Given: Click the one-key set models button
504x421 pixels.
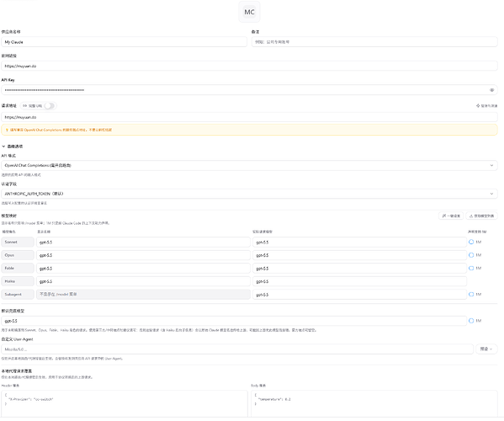Looking at the screenshot, I should [x=451, y=216].
